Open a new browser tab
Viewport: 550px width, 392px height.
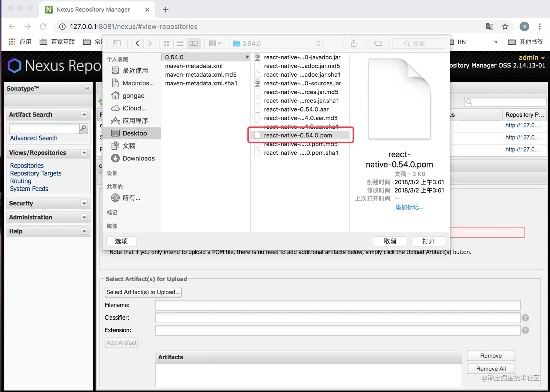click(x=166, y=10)
